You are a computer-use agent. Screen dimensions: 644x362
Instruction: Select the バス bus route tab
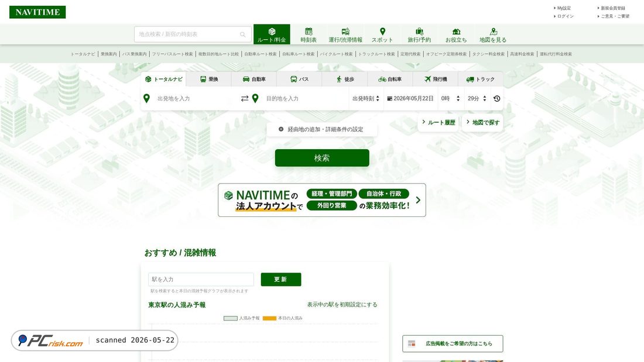click(x=299, y=79)
